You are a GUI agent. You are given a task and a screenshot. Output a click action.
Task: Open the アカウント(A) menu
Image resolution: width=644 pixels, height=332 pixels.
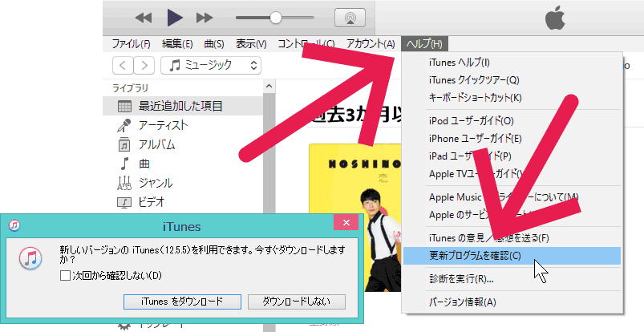coord(371,43)
